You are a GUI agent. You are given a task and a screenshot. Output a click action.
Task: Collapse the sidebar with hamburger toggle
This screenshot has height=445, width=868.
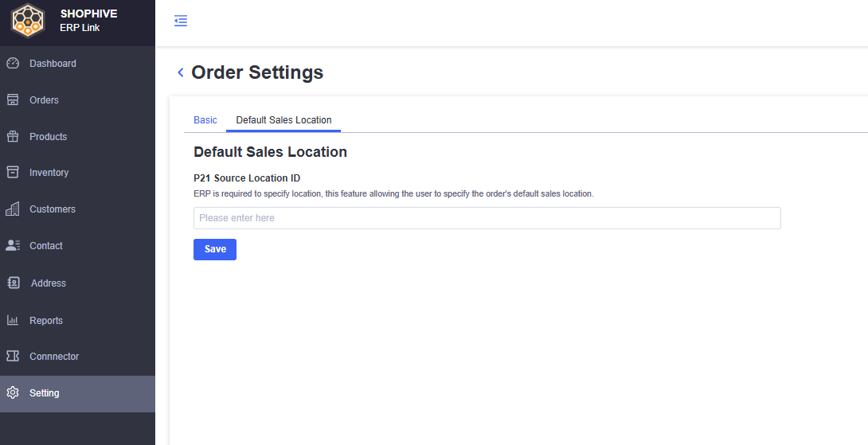click(x=181, y=21)
